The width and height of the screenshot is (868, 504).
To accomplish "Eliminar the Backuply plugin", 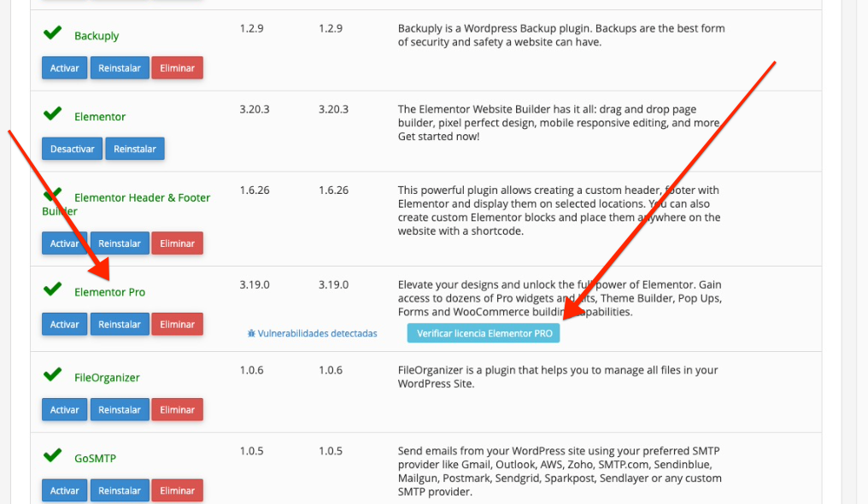I will click(177, 68).
